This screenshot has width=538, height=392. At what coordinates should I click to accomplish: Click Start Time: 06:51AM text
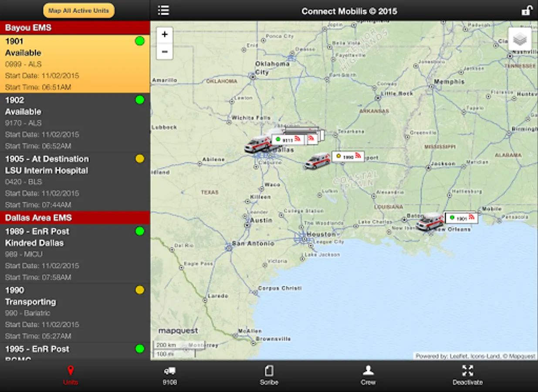38,87
